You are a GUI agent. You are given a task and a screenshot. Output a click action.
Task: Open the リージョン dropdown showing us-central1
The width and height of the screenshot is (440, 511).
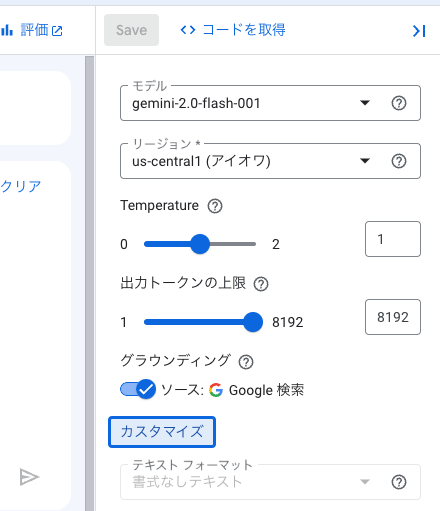click(x=270, y=161)
